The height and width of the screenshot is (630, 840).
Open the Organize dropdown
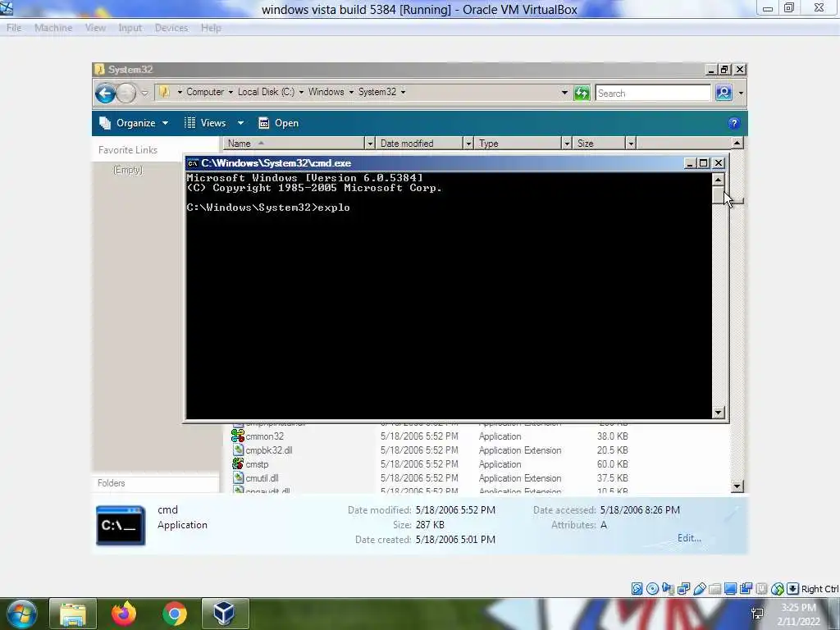coord(134,123)
